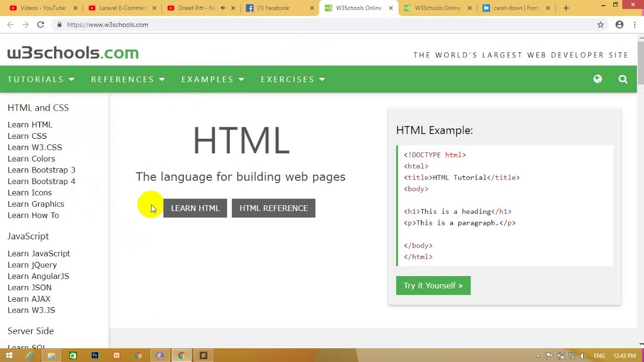
Task: Click the network icon in system tray
Action: point(573,356)
